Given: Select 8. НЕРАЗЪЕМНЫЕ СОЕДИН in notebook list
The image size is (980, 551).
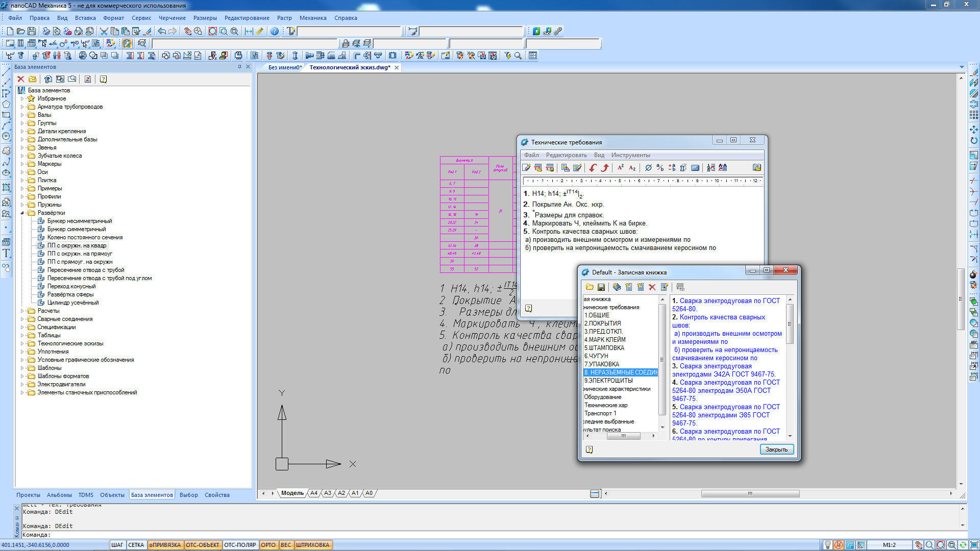Looking at the screenshot, I should [621, 372].
